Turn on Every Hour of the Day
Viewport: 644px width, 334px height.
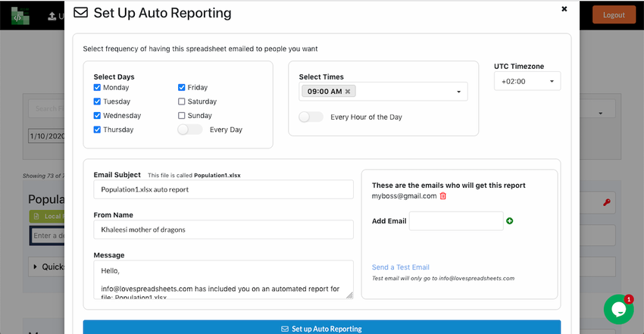coord(311,117)
